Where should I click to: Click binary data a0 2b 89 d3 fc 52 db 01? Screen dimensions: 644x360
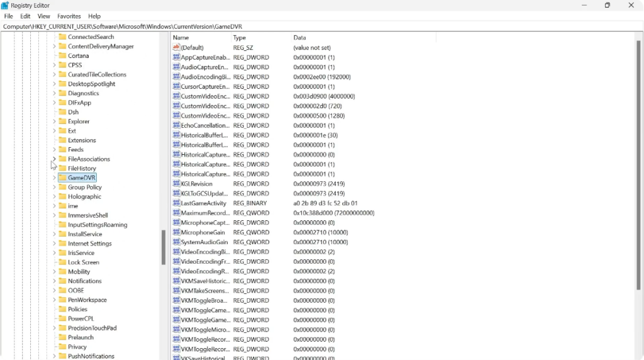pyautogui.click(x=325, y=203)
